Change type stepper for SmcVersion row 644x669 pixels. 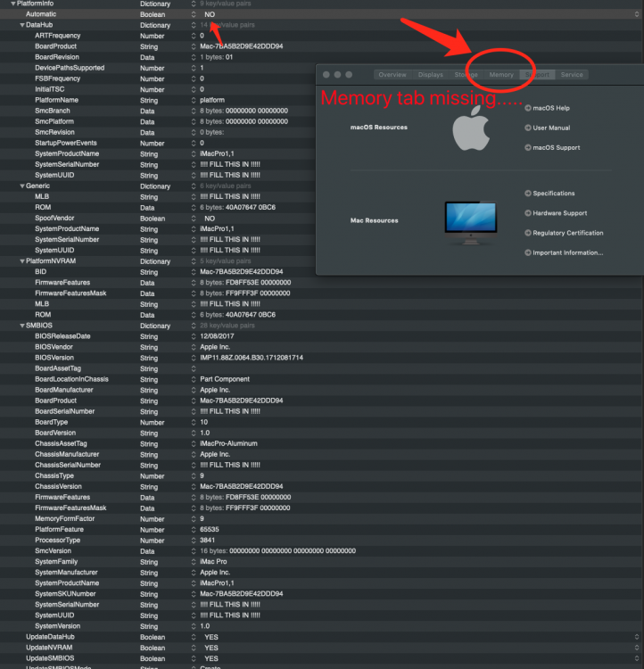click(x=194, y=551)
